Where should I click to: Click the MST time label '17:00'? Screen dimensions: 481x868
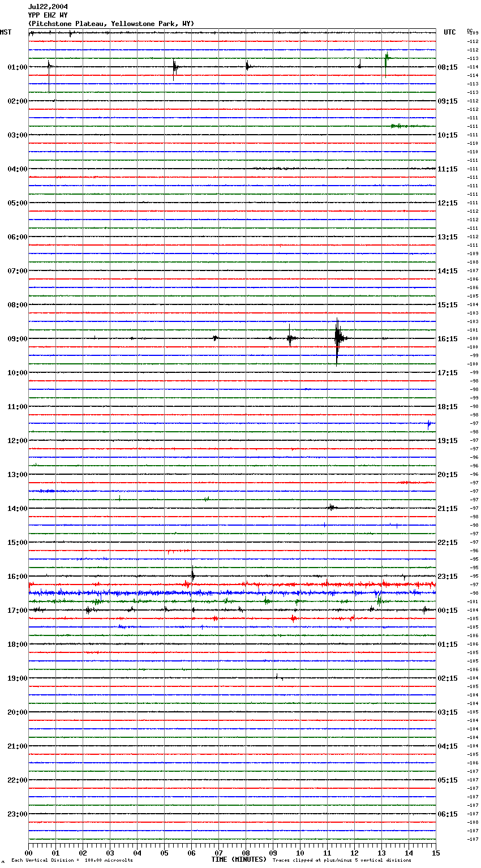click(x=18, y=611)
